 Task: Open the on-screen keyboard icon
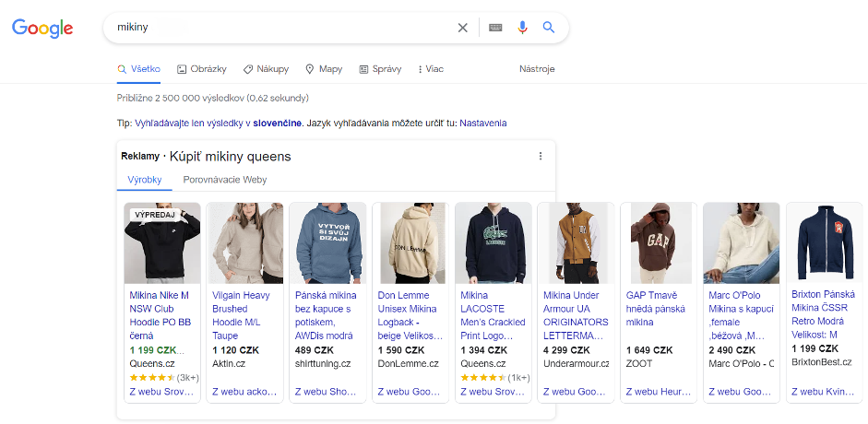pyautogui.click(x=495, y=27)
